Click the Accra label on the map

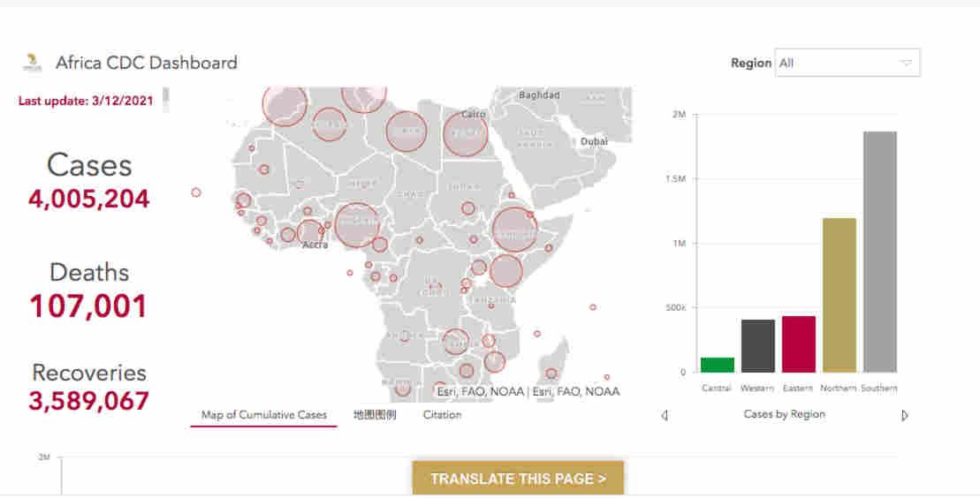coord(315,245)
